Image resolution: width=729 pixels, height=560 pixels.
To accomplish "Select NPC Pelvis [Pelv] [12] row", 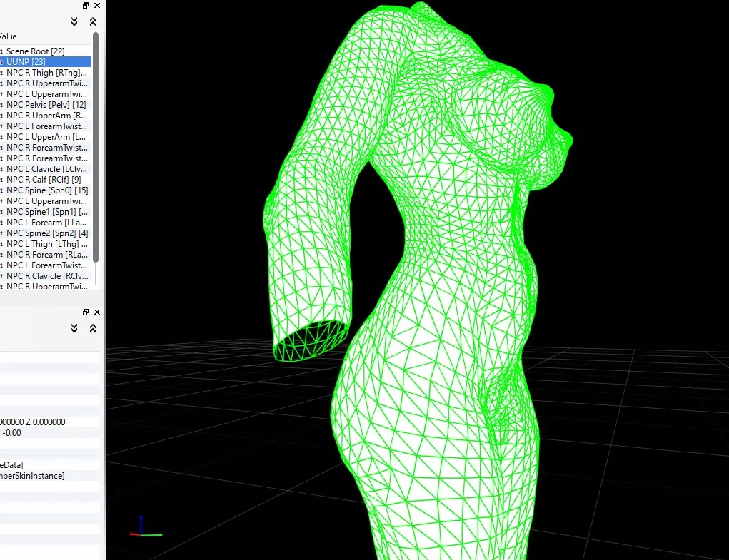I will point(46,104).
